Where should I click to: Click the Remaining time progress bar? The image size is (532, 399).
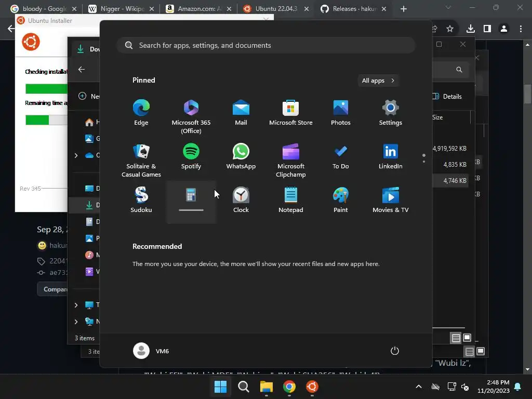[46, 120]
